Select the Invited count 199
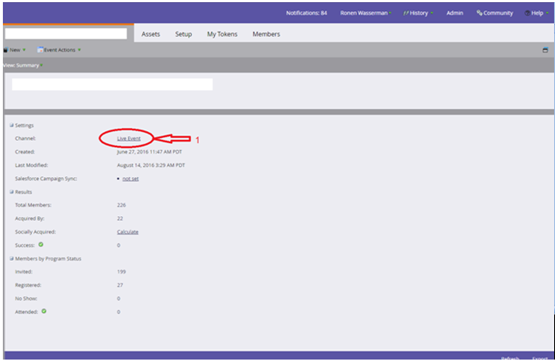 coord(121,272)
